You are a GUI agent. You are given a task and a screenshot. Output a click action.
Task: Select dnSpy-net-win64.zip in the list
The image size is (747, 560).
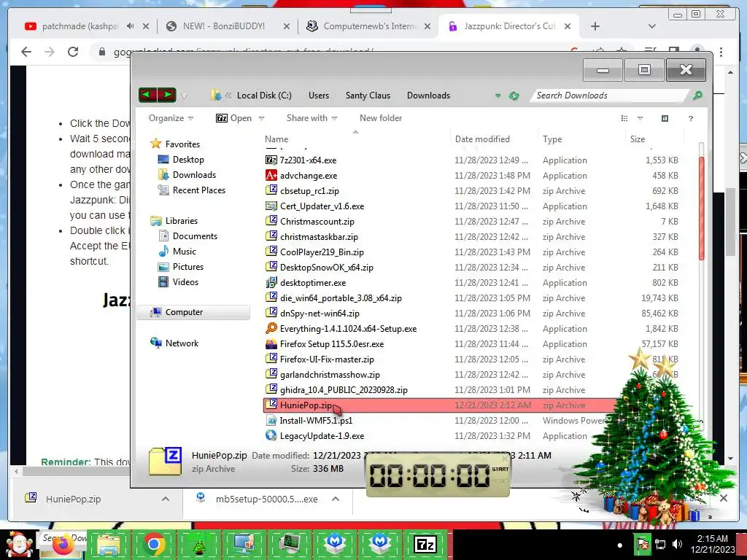pos(320,314)
